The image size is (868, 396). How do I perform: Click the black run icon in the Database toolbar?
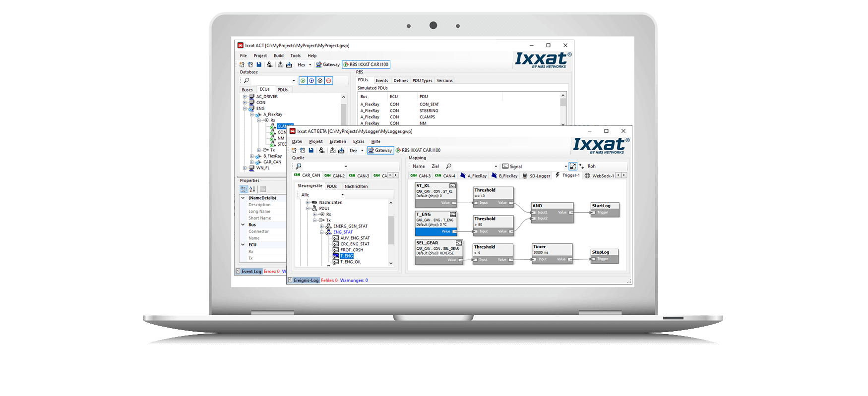[x=320, y=80]
